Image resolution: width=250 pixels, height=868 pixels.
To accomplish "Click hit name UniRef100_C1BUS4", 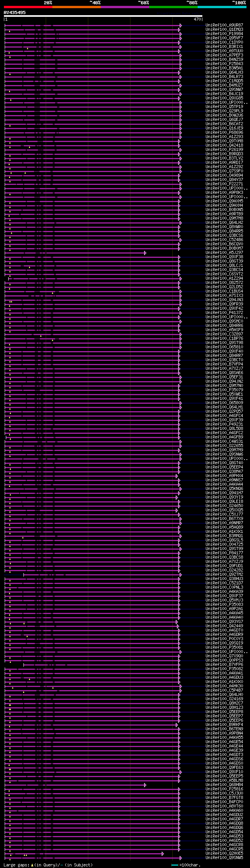I will point(224,291).
